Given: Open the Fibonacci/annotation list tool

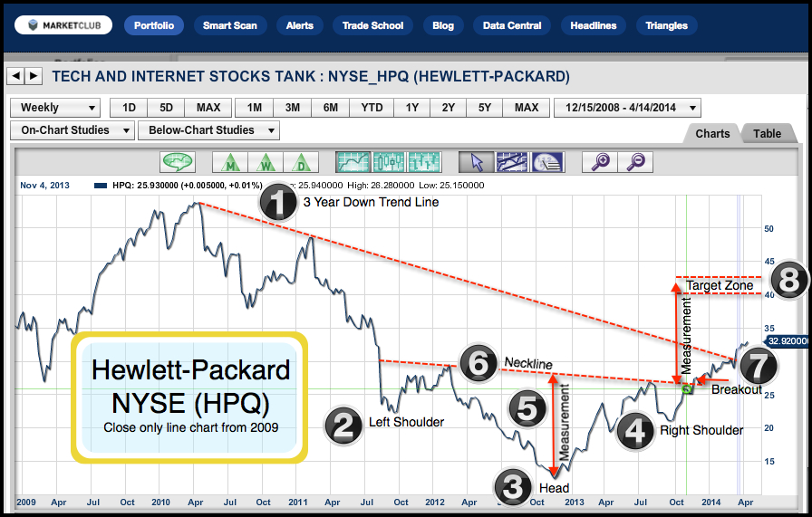Looking at the screenshot, I should click(x=547, y=162).
